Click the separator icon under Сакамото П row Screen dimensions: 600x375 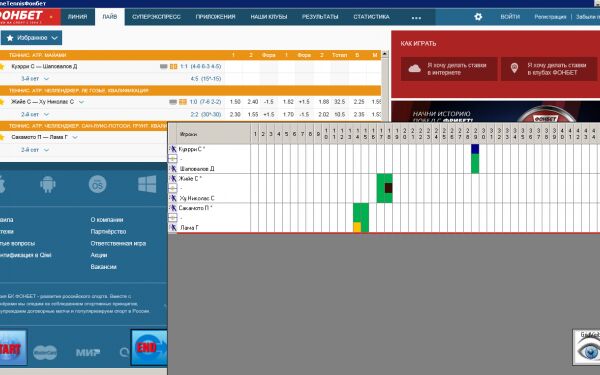click(173, 218)
